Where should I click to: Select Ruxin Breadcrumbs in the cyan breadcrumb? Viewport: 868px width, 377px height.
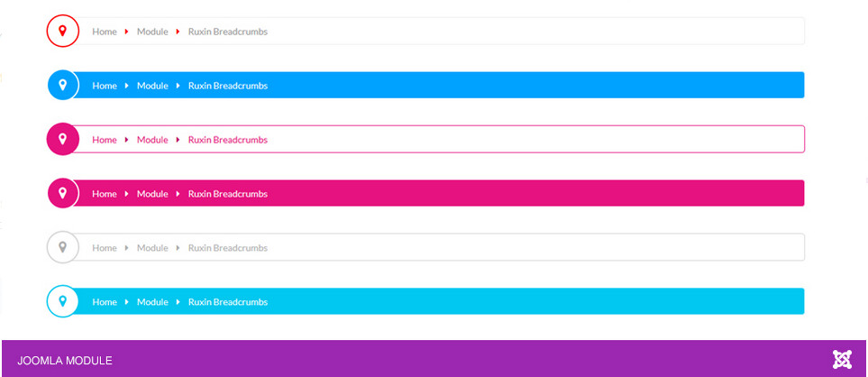click(228, 302)
